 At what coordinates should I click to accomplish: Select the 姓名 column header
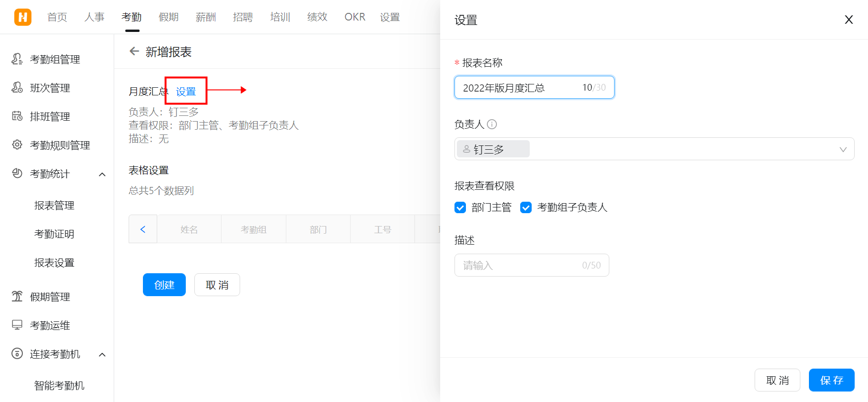pyautogui.click(x=189, y=229)
